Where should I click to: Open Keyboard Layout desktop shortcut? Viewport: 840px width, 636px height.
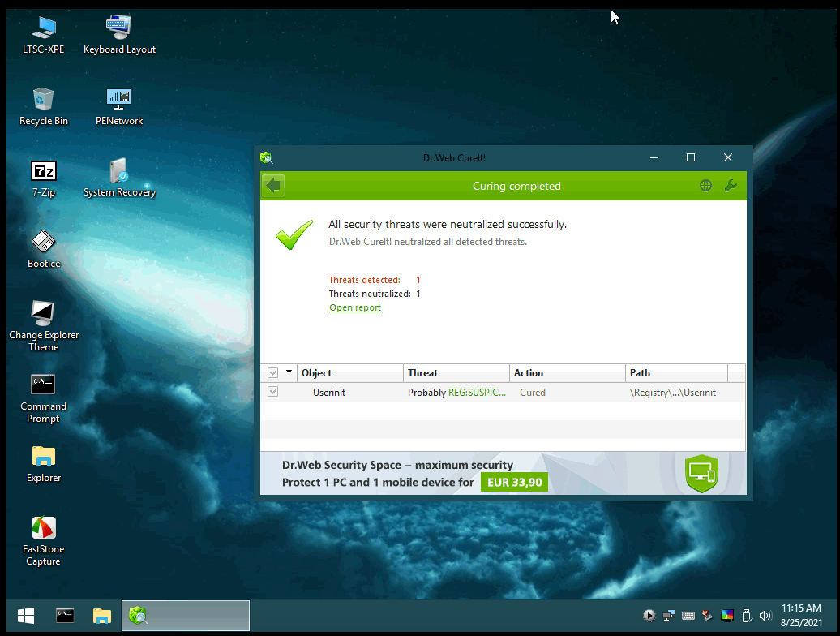point(119,35)
